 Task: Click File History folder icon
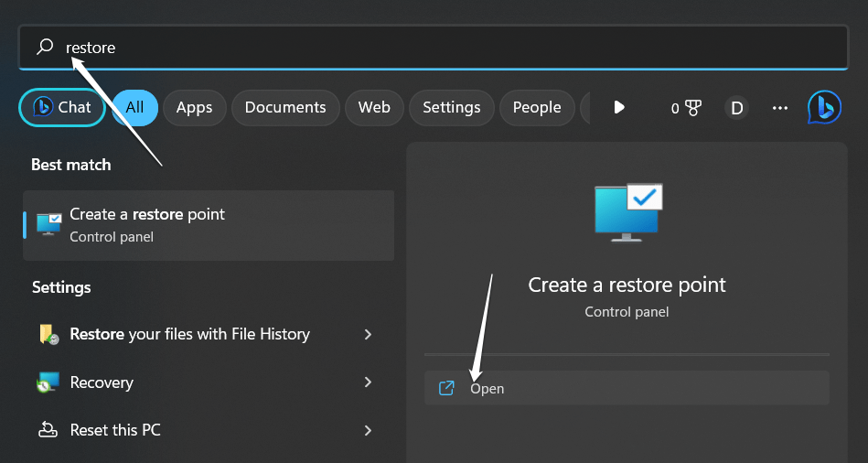point(48,335)
